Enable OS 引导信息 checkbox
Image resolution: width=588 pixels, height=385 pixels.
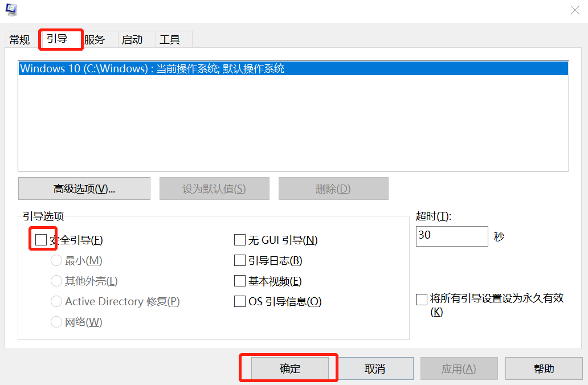(x=240, y=301)
